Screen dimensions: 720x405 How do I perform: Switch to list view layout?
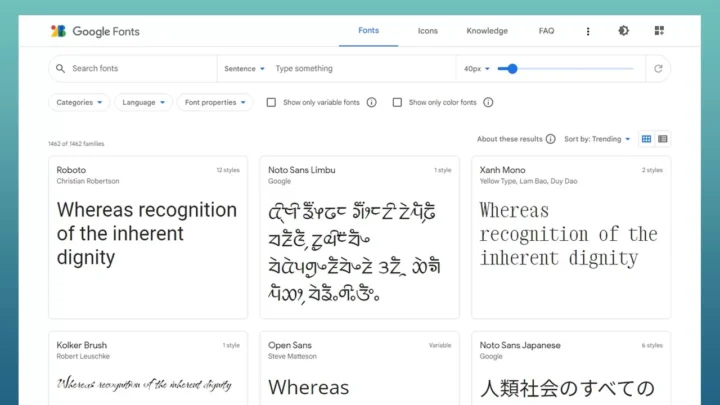pos(663,139)
